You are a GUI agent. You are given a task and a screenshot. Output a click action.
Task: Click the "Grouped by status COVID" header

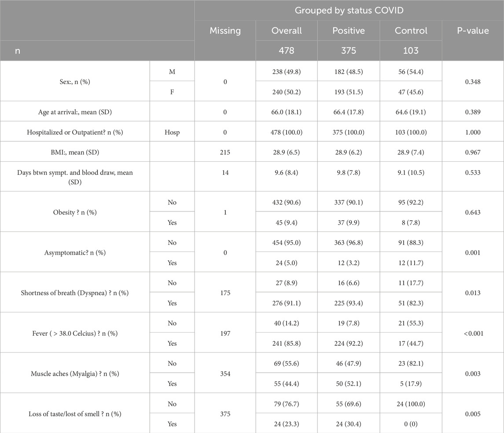[x=349, y=11]
